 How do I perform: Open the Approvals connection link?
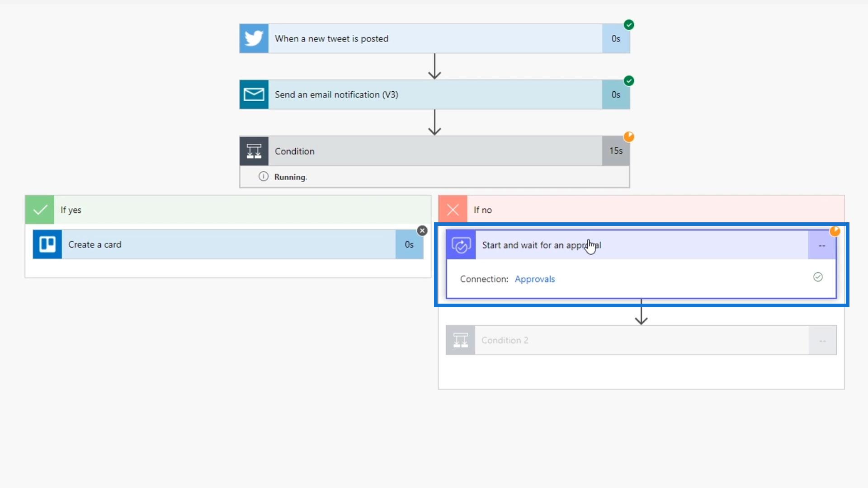click(534, 279)
